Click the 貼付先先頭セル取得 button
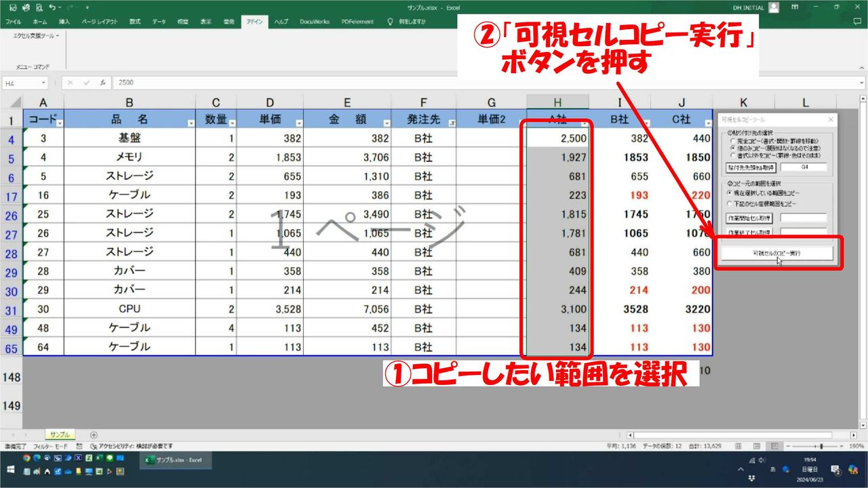Viewport: 868px width, 488px height. point(750,167)
